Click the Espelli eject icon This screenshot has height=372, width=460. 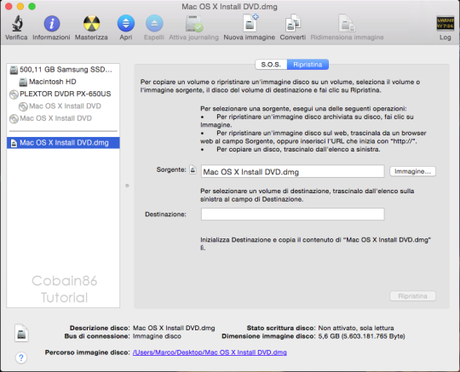154,24
